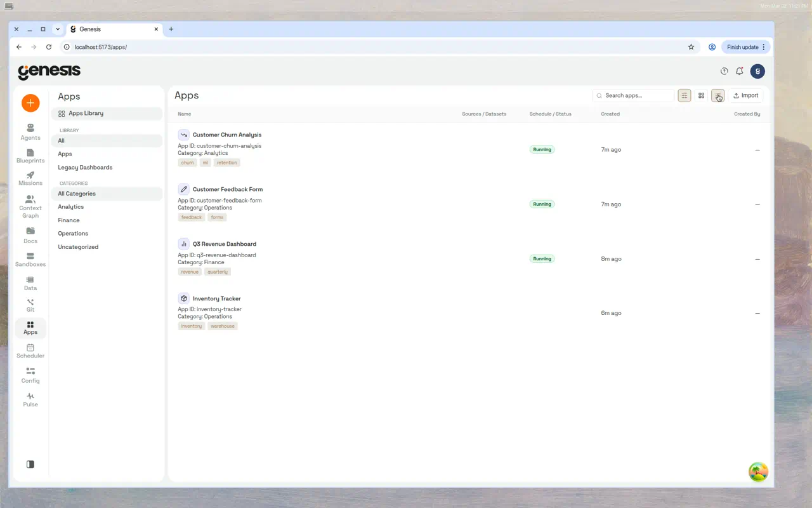
Task: Open Agents in the sidebar
Action: tap(30, 131)
